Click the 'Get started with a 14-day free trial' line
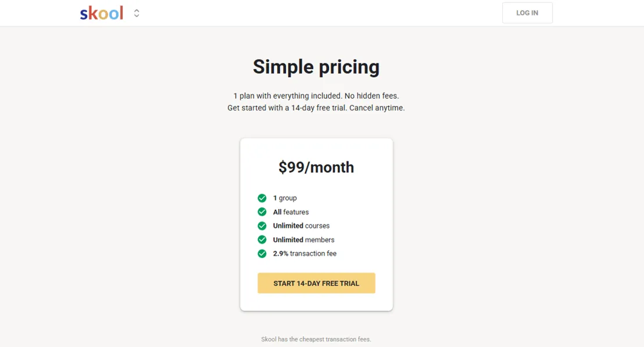The width and height of the screenshot is (644, 347). pos(316,108)
